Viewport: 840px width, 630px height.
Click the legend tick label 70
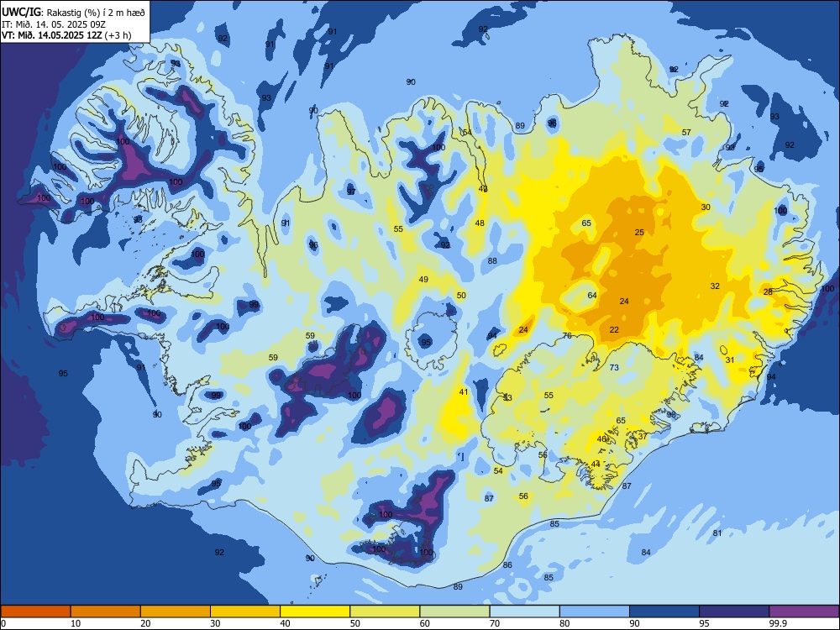pos(495,623)
